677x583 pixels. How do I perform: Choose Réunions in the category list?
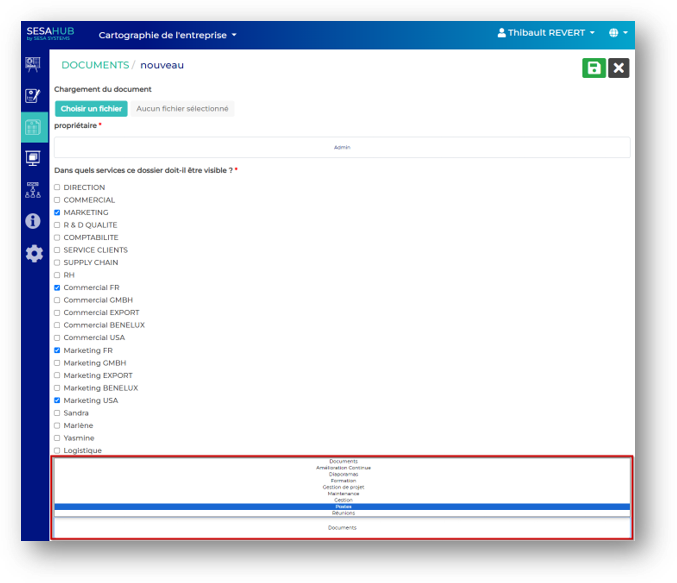(x=343, y=513)
